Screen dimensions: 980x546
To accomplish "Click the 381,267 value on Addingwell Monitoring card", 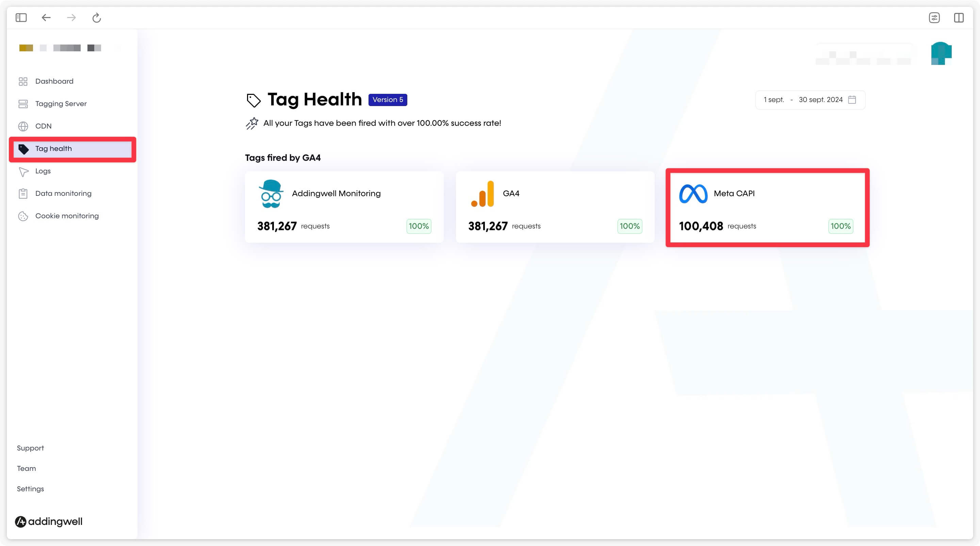I will click(x=277, y=226).
